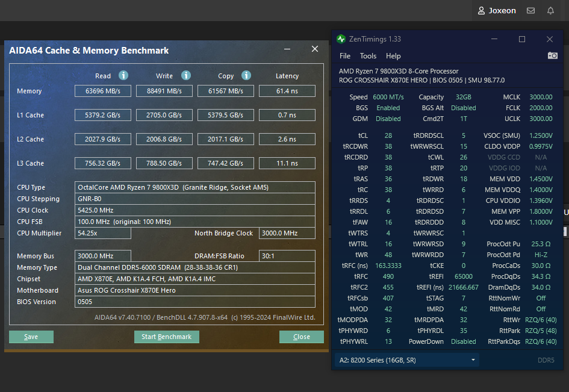Screen dimensions: 569x392
Task: Click the PowerDown Disabled value
Action: pyautogui.click(x=464, y=341)
